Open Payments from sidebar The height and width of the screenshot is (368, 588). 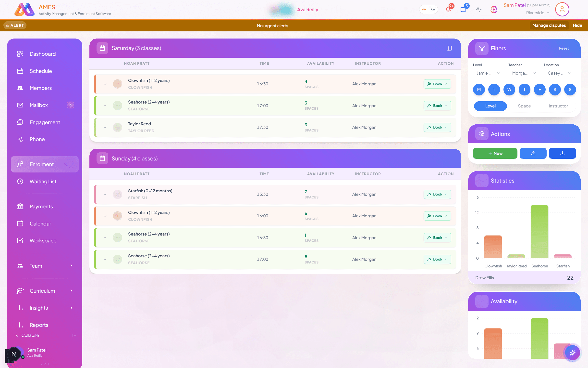point(45,207)
